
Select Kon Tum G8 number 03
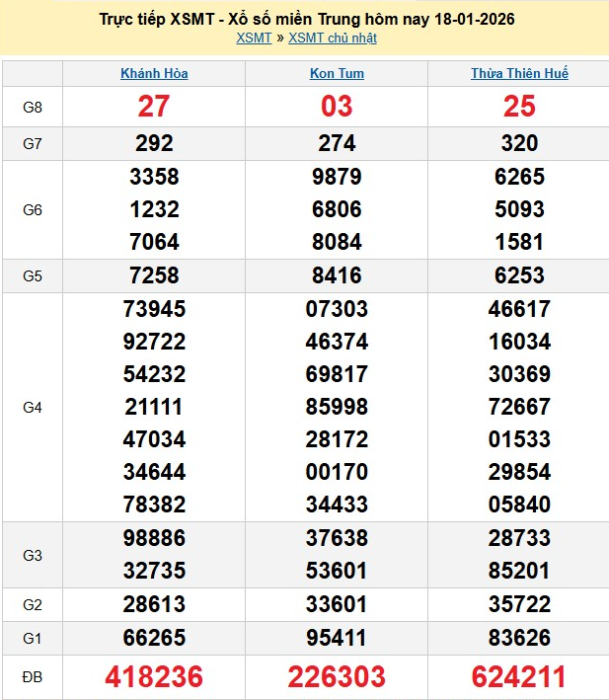click(x=337, y=107)
